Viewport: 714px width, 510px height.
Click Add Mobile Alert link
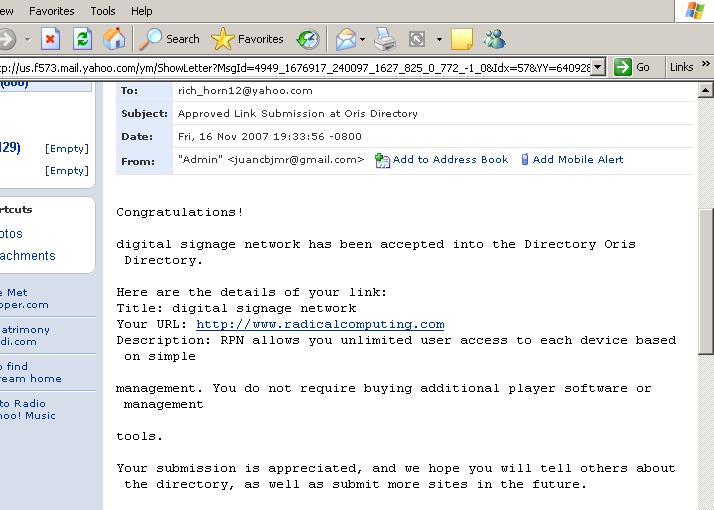[x=578, y=159]
